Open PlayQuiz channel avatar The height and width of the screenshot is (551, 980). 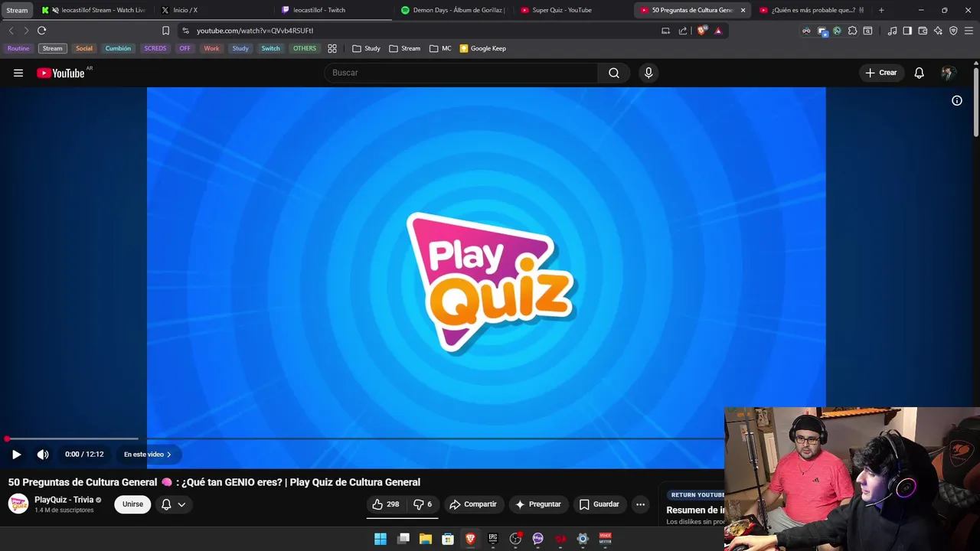coord(18,504)
